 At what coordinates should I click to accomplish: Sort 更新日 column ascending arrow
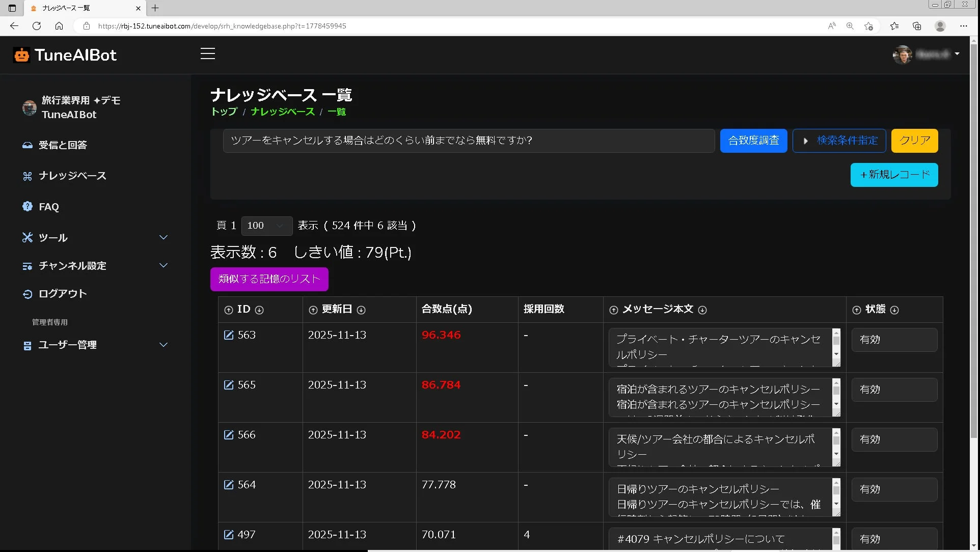(x=313, y=310)
